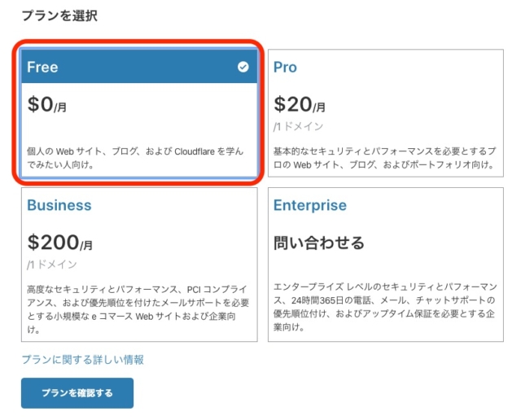Open the プランに関する詳しい情報 link
Screen dimensions: 521x420
pyautogui.click(x=83, y=360)
